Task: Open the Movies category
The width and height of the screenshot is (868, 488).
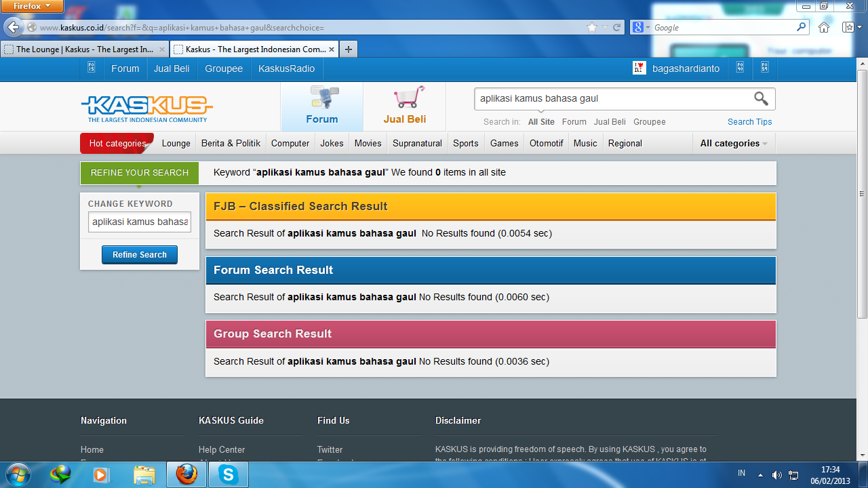Action: point(368,143)
